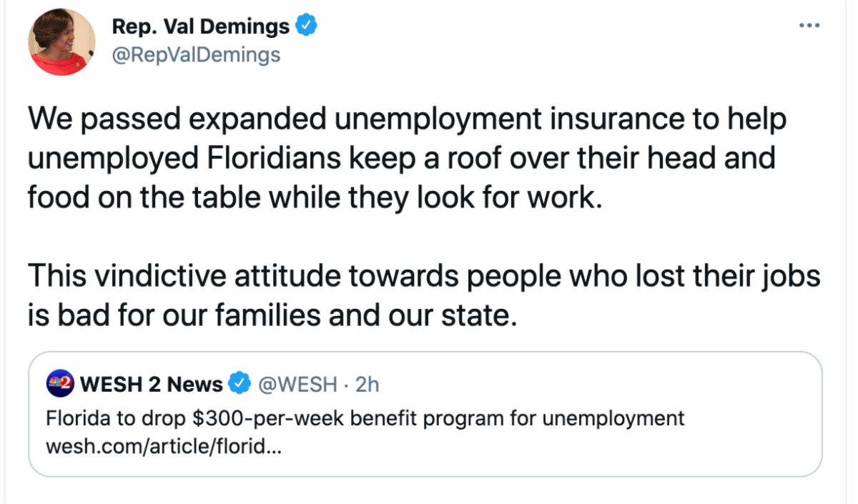
Task: Go to the @RepValDemings handle
Action: (196, 55)
